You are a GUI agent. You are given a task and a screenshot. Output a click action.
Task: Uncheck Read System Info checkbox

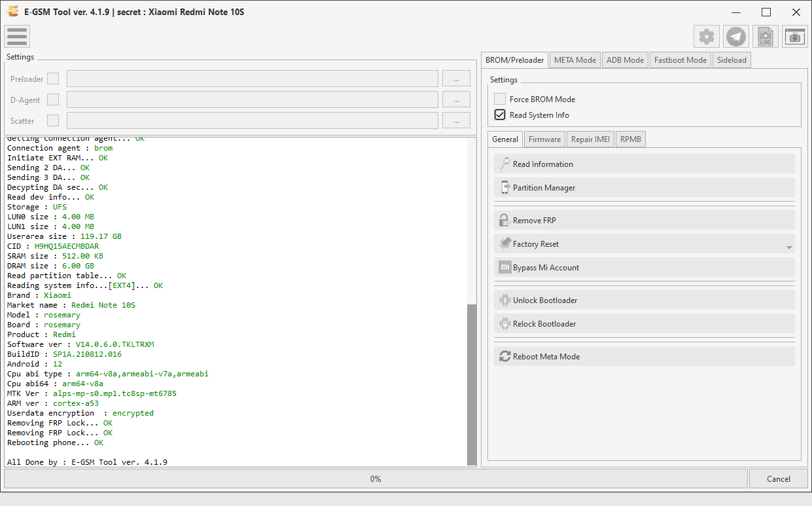coord(500,115)
